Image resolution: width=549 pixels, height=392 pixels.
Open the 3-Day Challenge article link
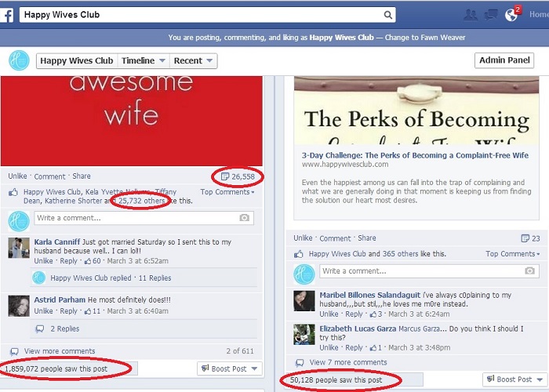tap(415, 155)
